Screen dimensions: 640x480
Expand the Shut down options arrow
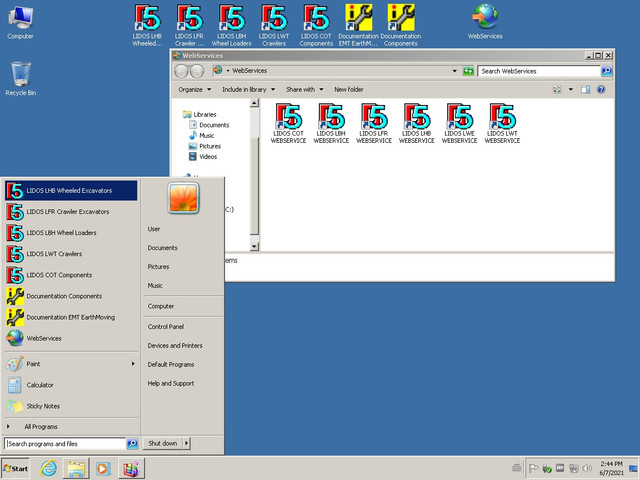(x=187, y=443)
